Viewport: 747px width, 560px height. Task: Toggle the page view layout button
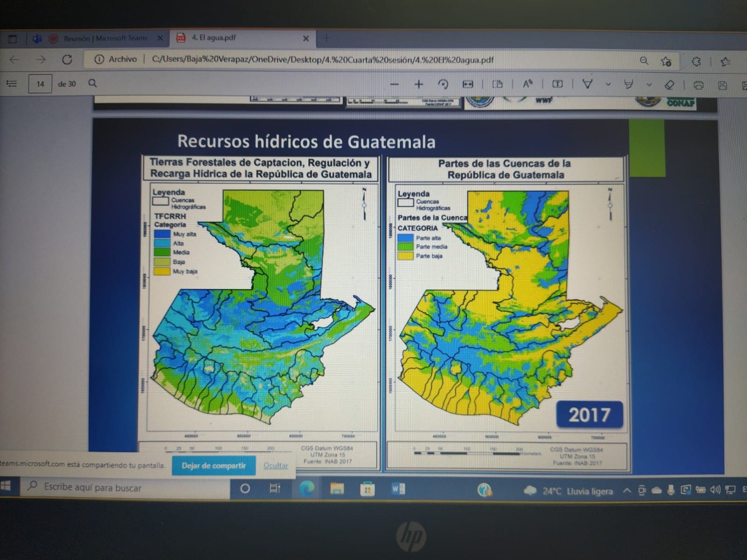[x=497, y=84]
